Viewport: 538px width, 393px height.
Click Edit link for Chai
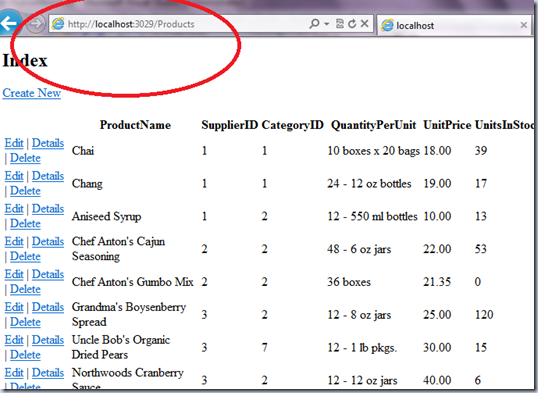tap(14, 143)
